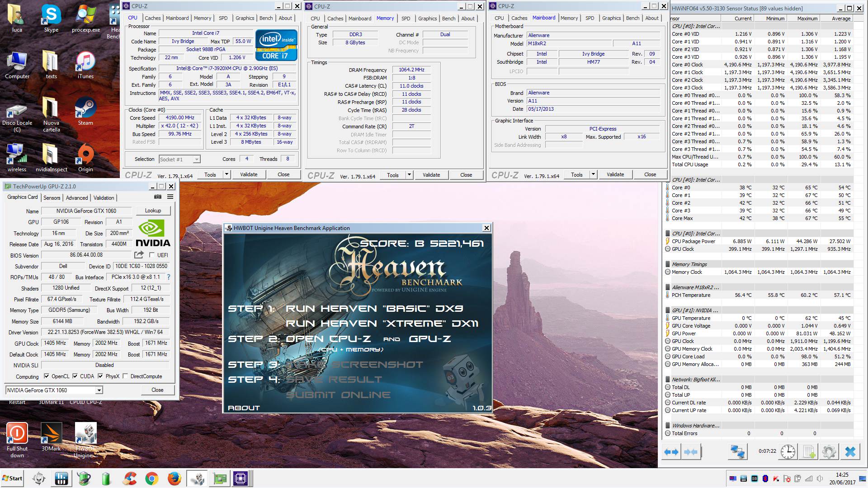Click PCH Temperature row in HWiNFO
The height and width of the screenshot is (488, 868).
click(x=759, y=295)
